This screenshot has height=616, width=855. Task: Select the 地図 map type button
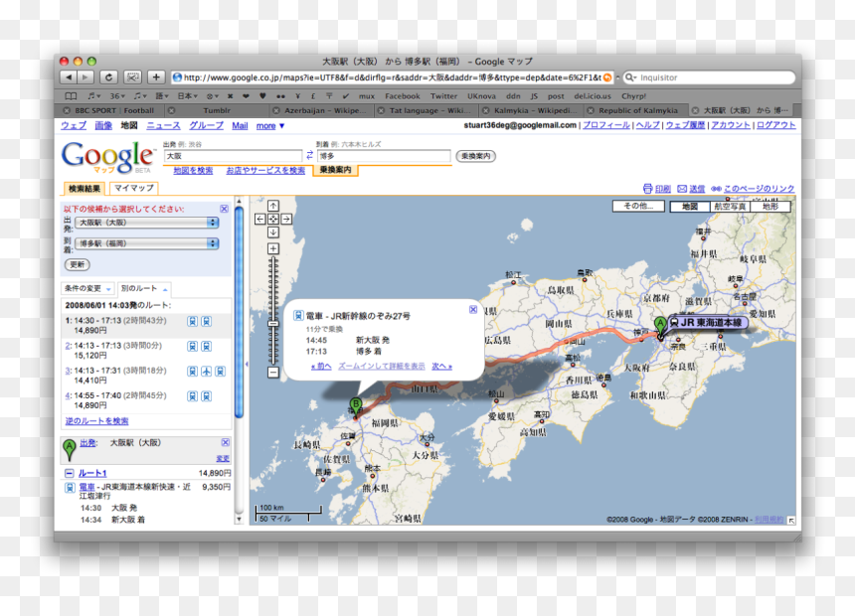point(690,206)
